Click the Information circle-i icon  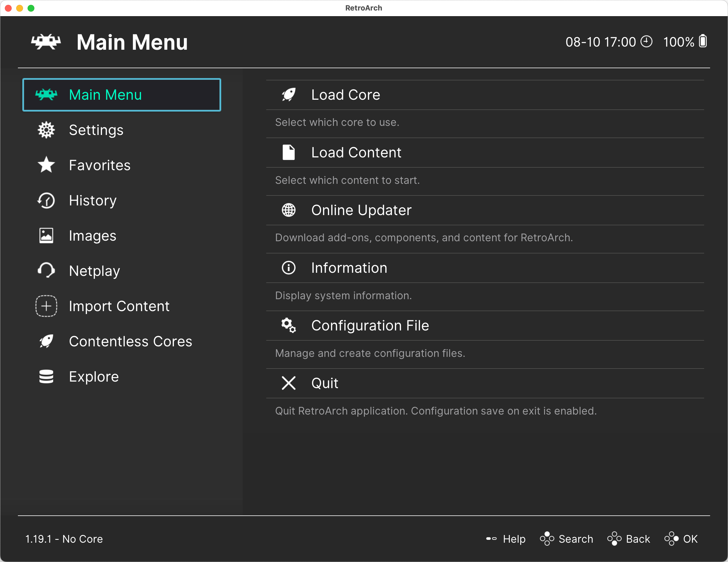tap(289, 268)
